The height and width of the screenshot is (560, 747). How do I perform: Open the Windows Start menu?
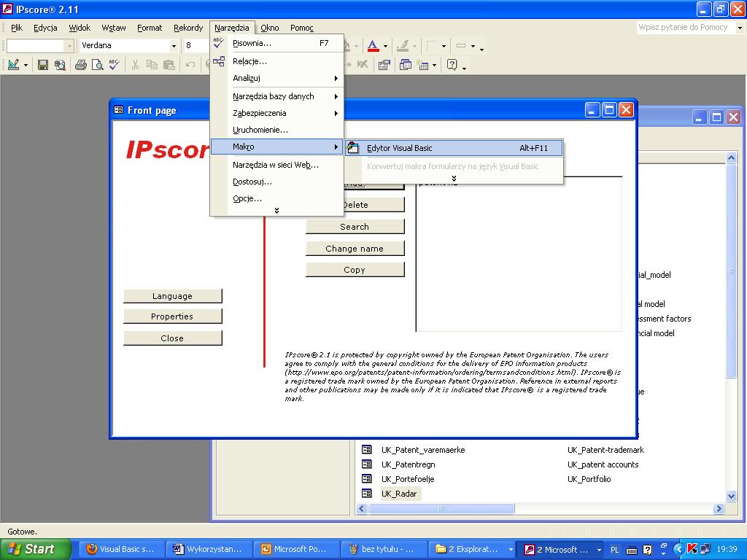click(35, 549)
